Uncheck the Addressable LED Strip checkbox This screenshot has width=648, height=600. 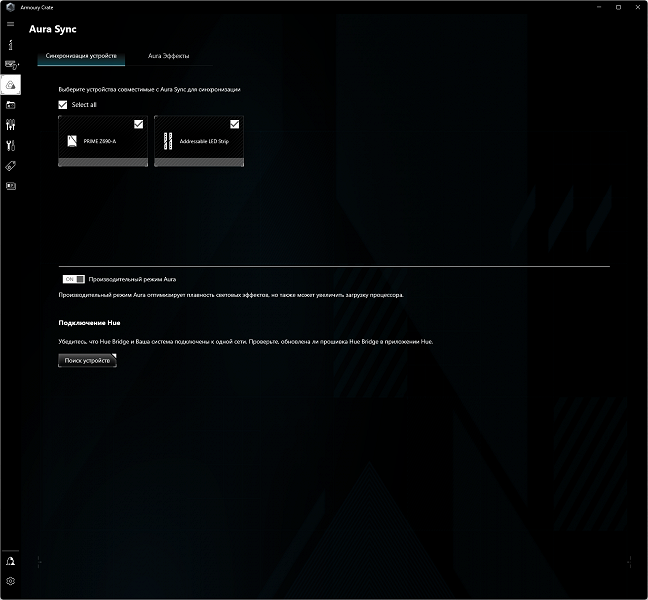pos(234,124)
